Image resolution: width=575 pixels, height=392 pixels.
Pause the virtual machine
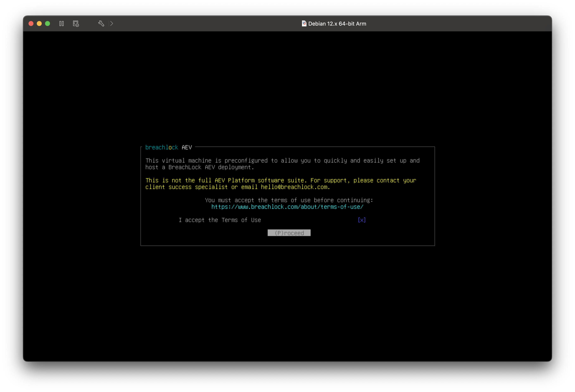(x=62, y=24)
